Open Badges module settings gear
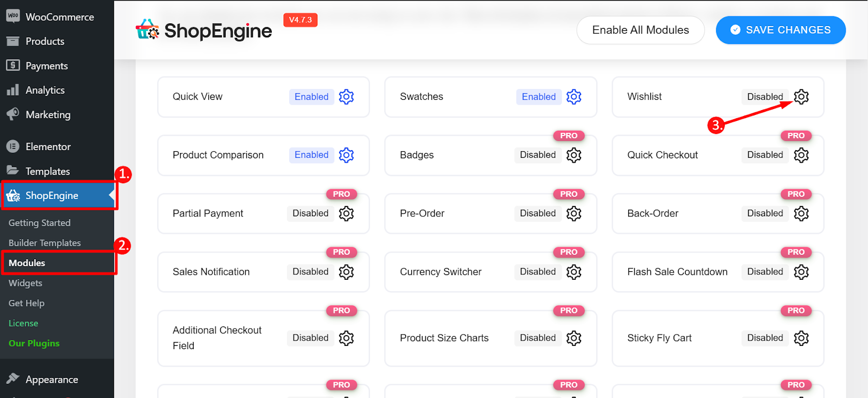This screenshot has height=398, width=868. [x=573, y=155]
